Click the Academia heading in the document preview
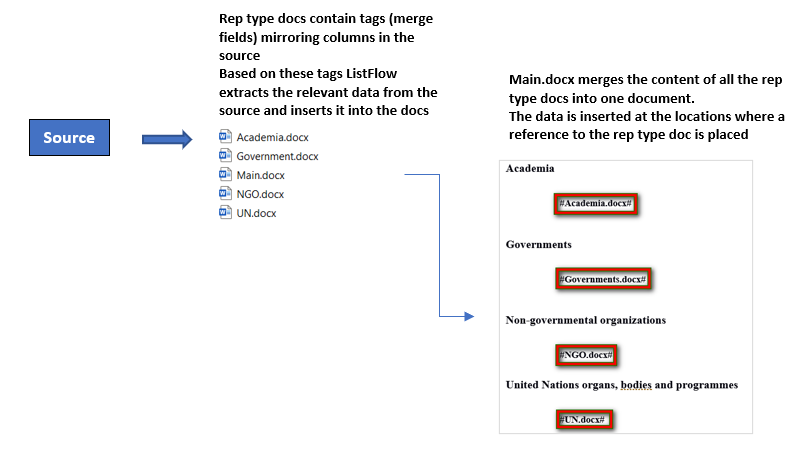This screenshot has height=450, width=808. (x=530, y=169)
